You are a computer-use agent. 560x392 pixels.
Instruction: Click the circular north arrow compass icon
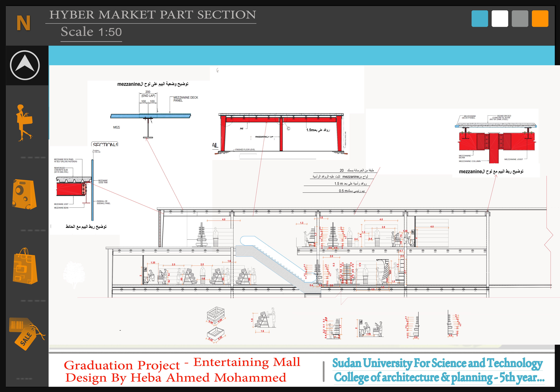click(25, 65)
